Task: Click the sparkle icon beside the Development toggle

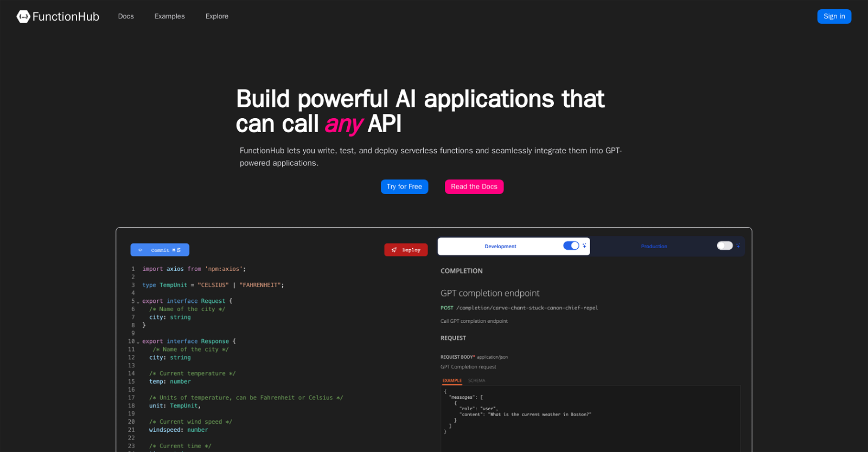Action: (x=584, y=246)
